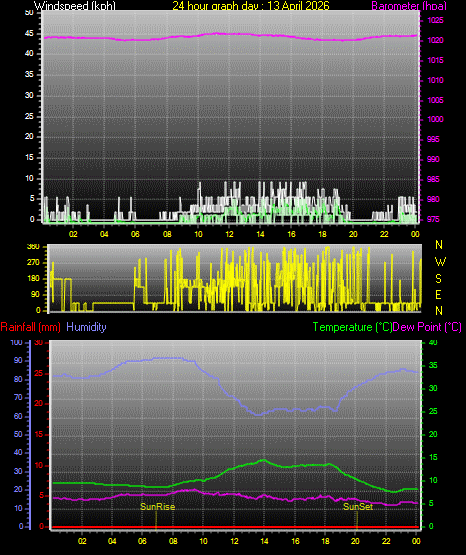Click the 100 humidity scale value
This screenshot has height=555, width=466.
point(16,342)
